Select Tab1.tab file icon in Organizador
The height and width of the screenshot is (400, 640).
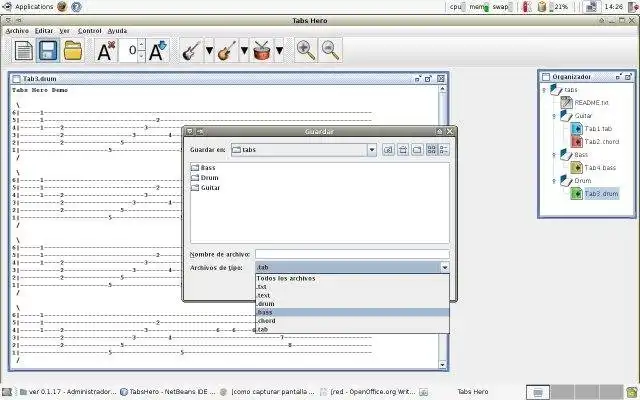576,129
